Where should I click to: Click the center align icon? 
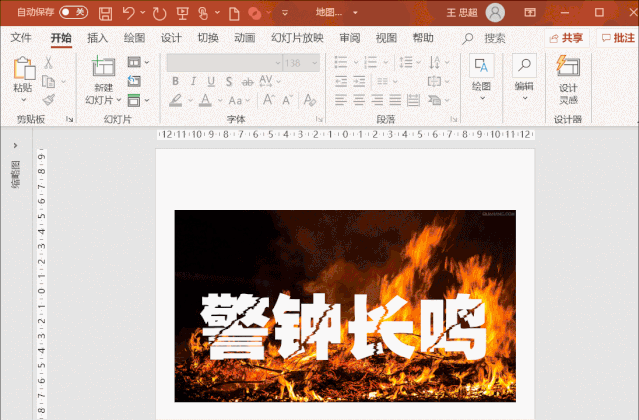(359, 100)
